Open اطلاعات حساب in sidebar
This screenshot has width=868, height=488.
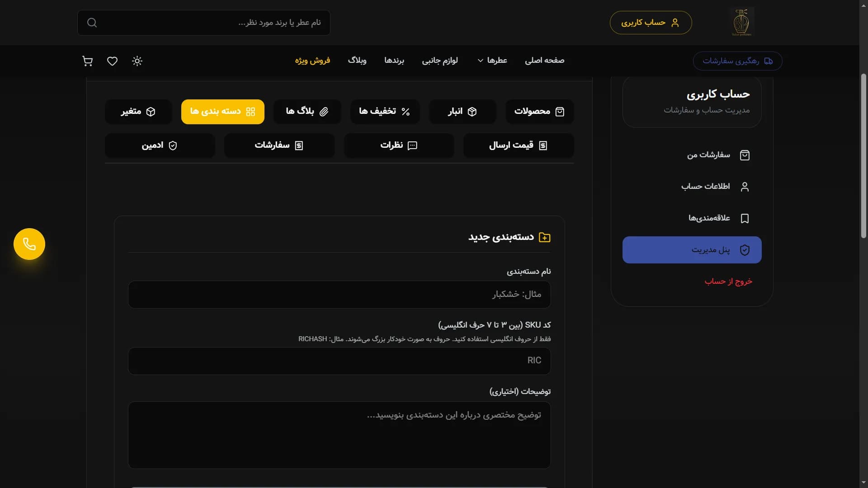(x=692, y=187)
